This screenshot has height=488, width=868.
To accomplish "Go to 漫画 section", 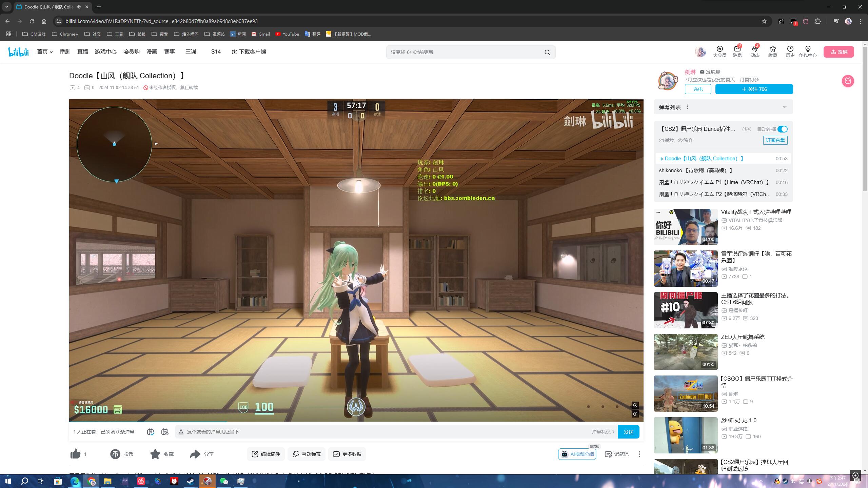I will tap(152, 52).
